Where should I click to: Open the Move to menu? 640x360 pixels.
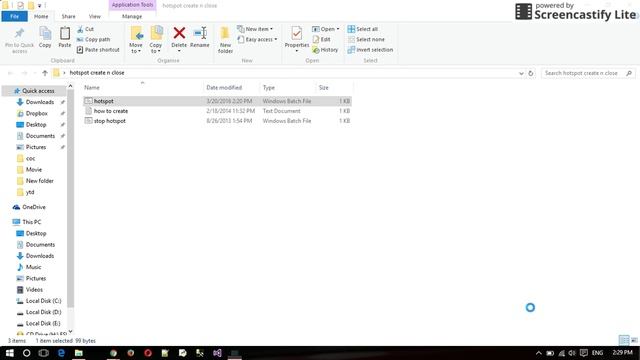[x=136, y=40]
